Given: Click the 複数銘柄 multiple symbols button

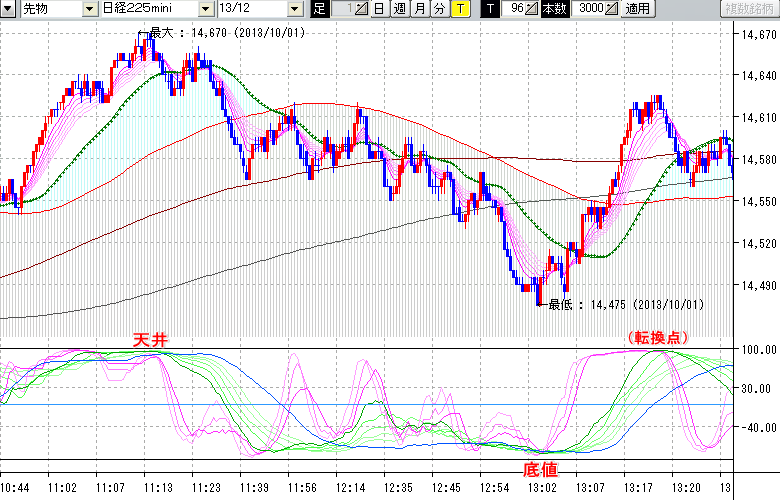Looking at the screenshot, I should [747, 9].
